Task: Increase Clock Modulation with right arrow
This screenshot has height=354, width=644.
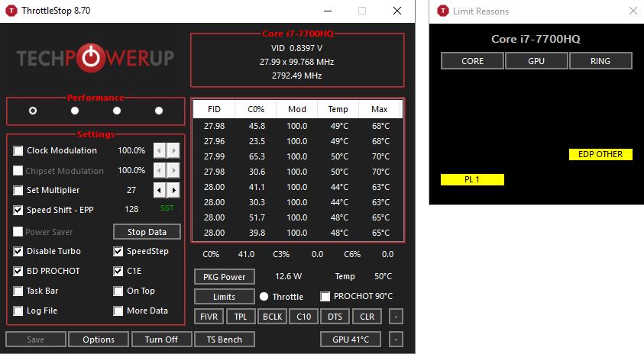Action: (x=173, y=150)
